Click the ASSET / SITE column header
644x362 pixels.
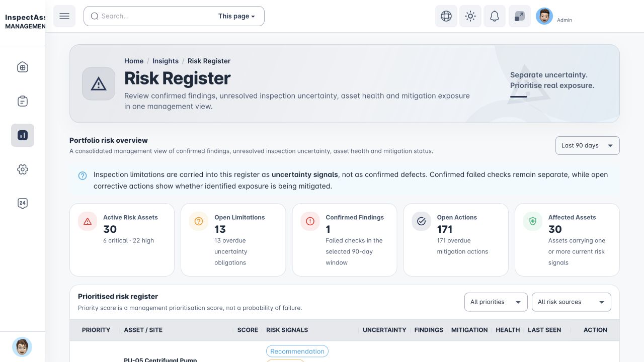pyautogui.click(x=143, y=330)
